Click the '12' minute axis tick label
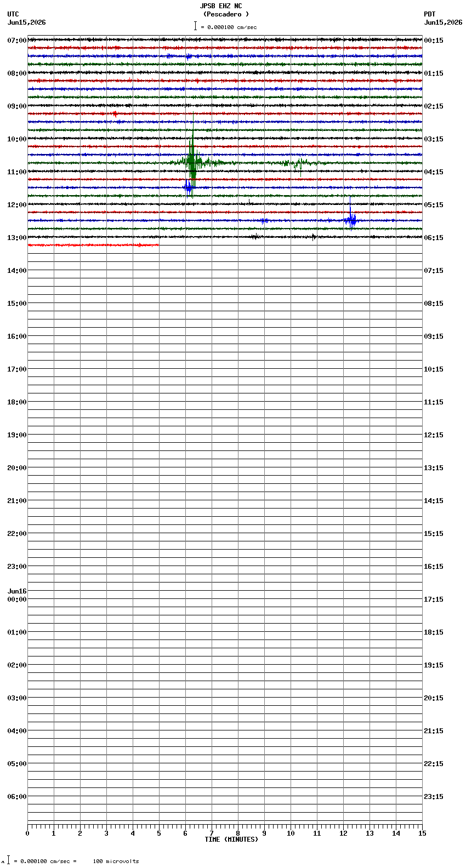 [343, 833]
